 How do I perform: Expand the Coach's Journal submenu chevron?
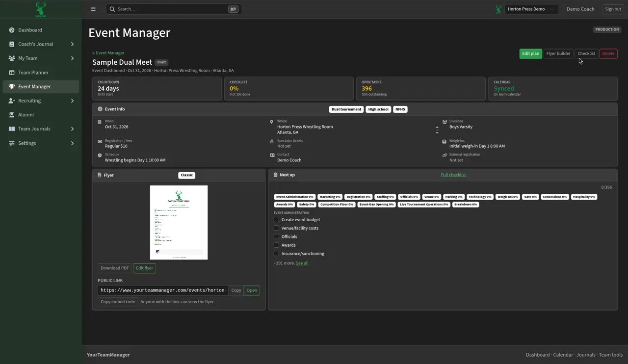point(72,44)
